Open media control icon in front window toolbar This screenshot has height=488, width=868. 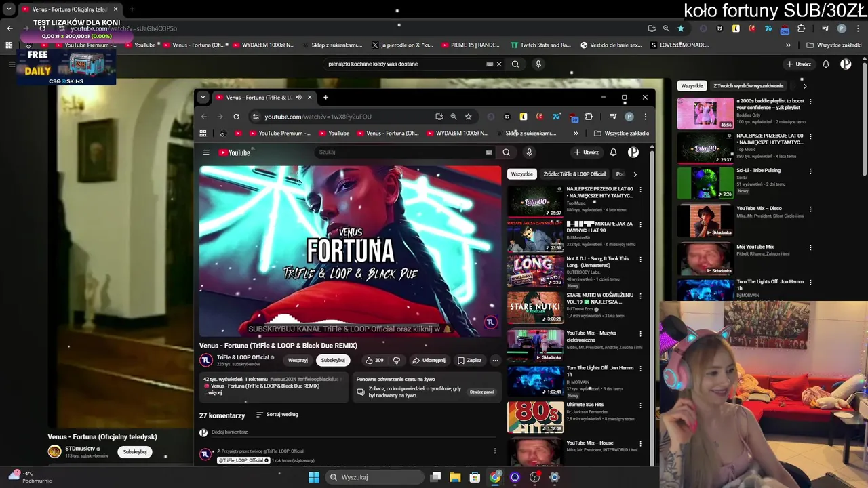point(613,117)
